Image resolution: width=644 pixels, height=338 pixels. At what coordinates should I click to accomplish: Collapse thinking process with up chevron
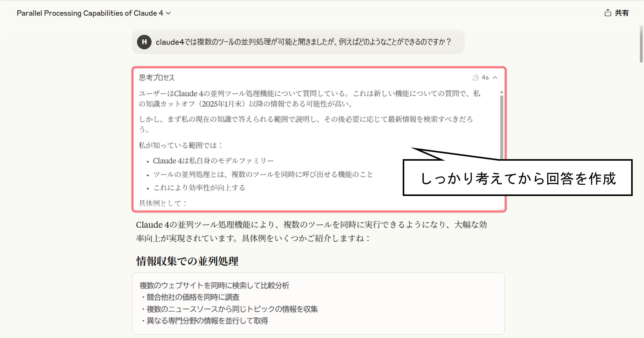pyautogui.click(x=495, y=78)
